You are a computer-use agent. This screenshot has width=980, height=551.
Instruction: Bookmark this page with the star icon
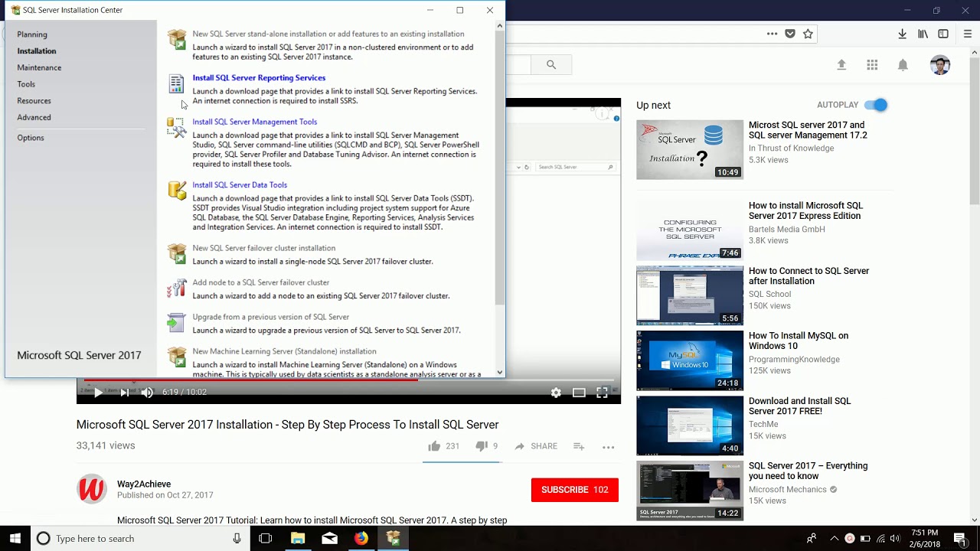pyautogui.click(x=808, y=34)
